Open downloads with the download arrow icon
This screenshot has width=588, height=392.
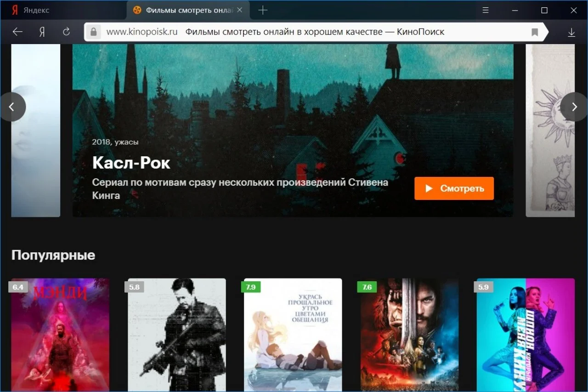coord(571,32)
